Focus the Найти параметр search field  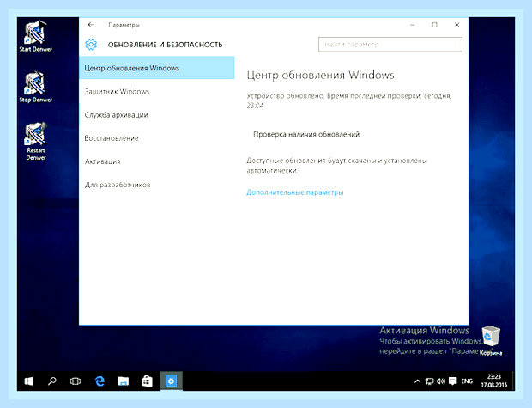click(390, 45)
